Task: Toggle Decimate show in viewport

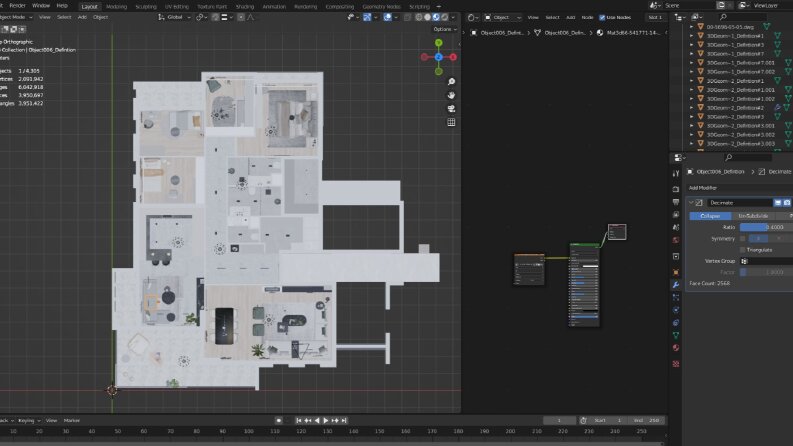Action: [778, 203]
